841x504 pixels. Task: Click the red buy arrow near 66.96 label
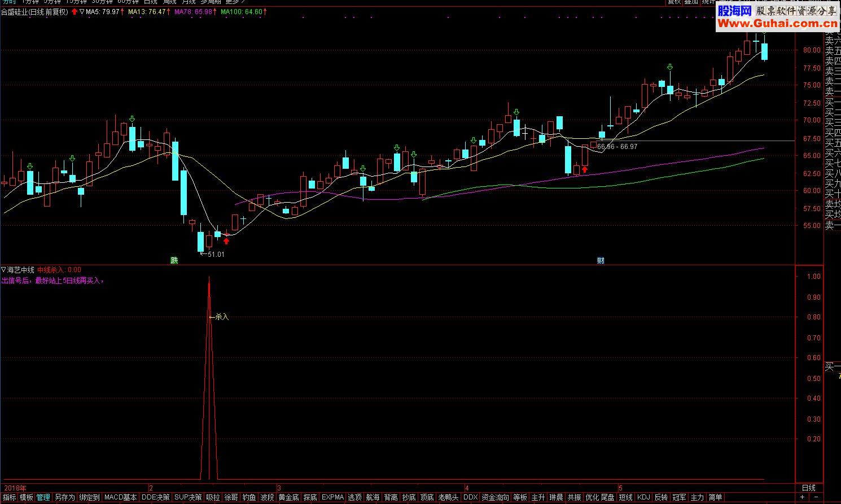[x=585, y=169]
